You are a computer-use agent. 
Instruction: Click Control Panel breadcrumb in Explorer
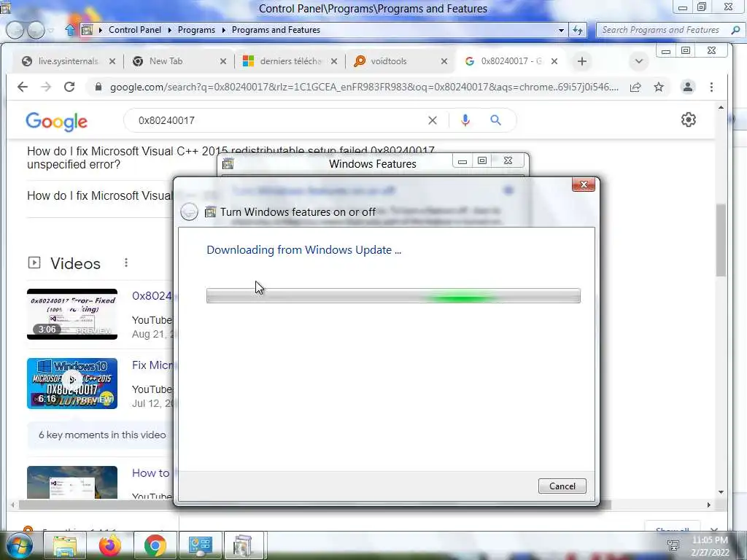[x=135, y=29]
